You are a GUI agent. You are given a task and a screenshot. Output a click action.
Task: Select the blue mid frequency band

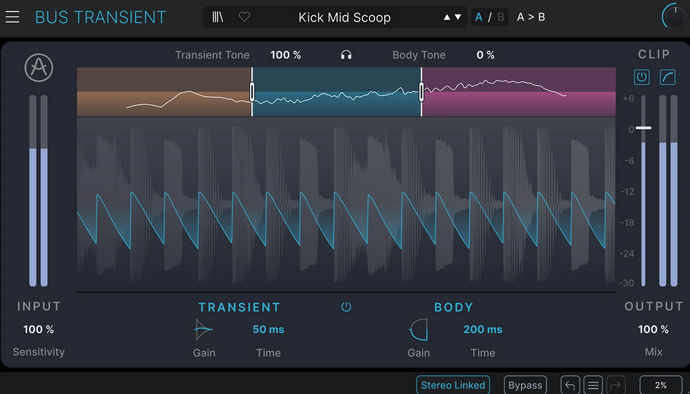[x=337, y=92]
